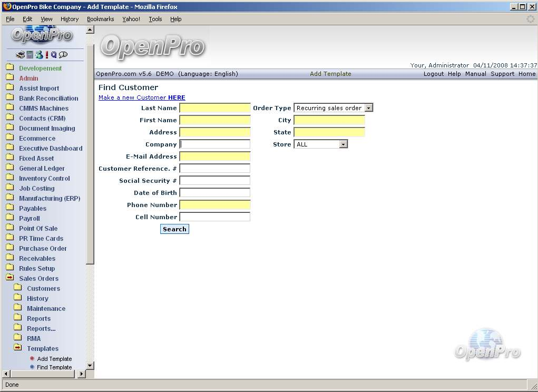538x392 pixels.
Task: Select Find Template in the sidebar
Action: (x=54, y=367)
